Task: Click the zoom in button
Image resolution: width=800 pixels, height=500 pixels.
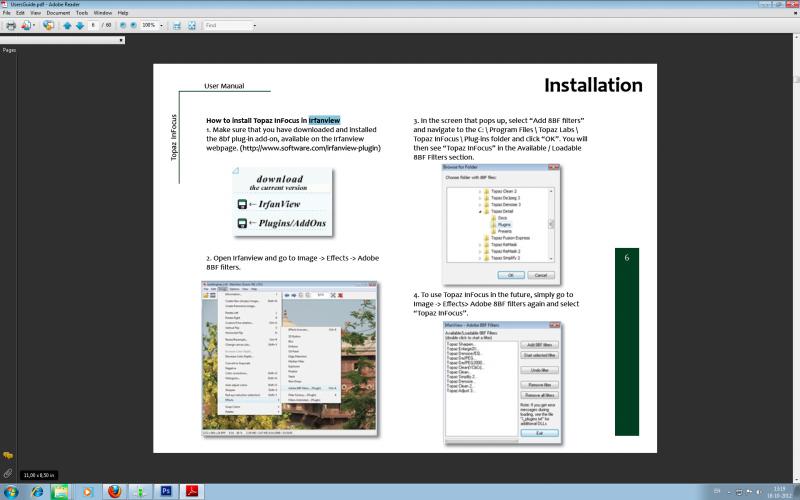Action: click(x=133, y=25)
